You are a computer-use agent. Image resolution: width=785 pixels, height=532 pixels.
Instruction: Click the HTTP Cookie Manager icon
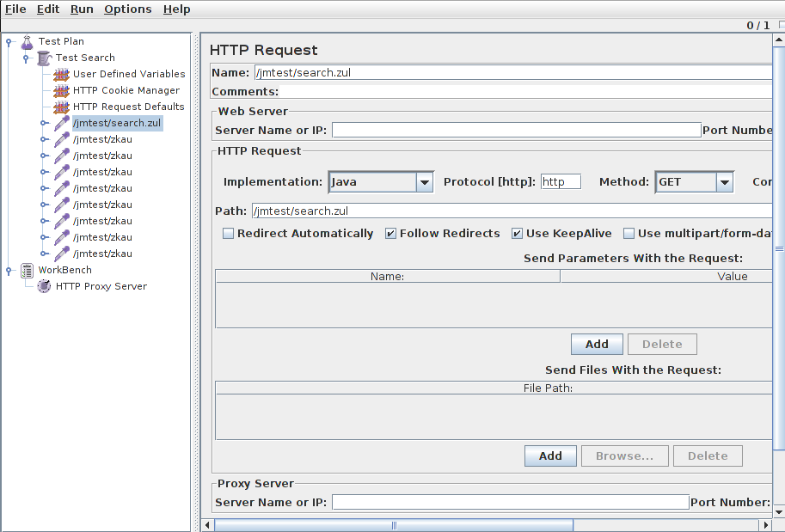[x=61, y=91]
